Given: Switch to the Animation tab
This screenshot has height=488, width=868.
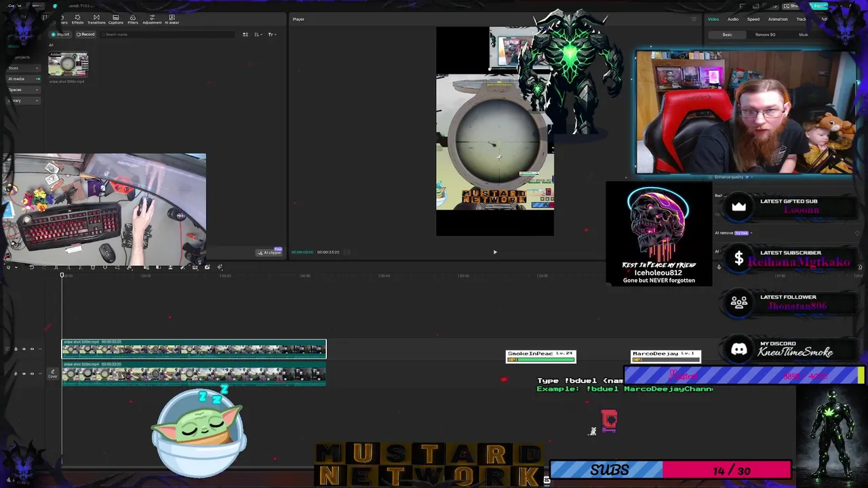Looking at the screenshot, I should pyautogui.click(x=778, y=19).
